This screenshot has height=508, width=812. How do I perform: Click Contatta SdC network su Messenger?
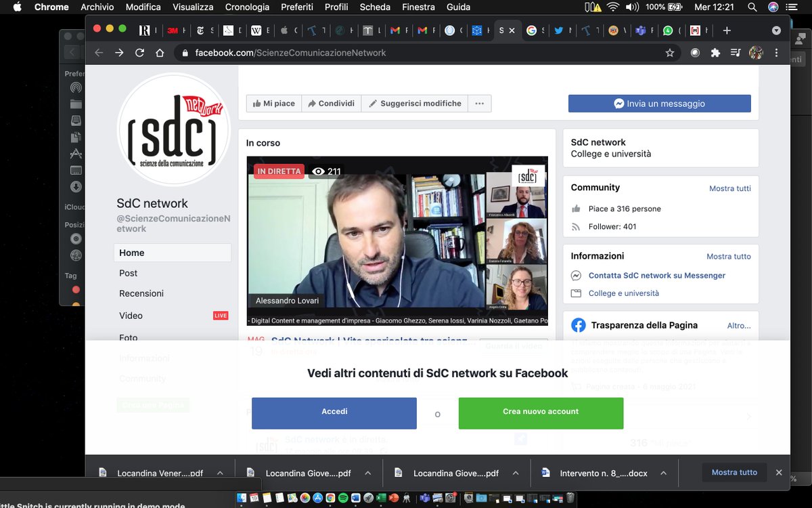point(656,276)
